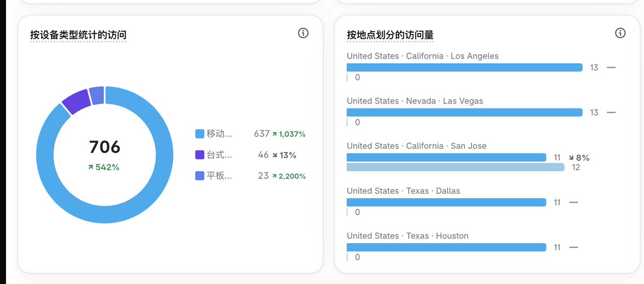Click the Houston current period bar
Viewport: 644px width, 284px height.
click(446, 247)
